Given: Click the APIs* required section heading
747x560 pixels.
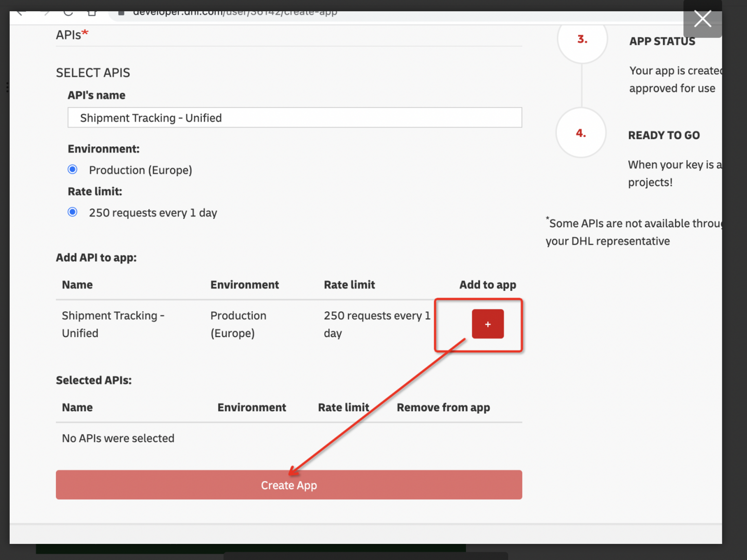Looking at the screenshot, I should (x=72, y=35).
